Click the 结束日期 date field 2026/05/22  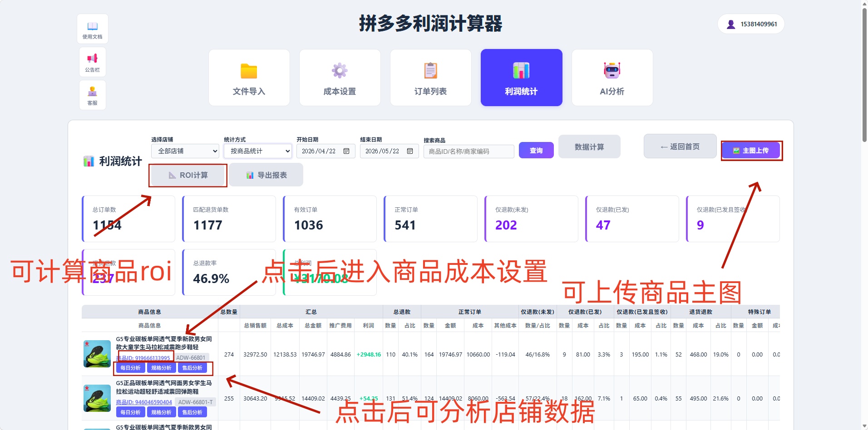pyautogui.click(x=389, y=151)
